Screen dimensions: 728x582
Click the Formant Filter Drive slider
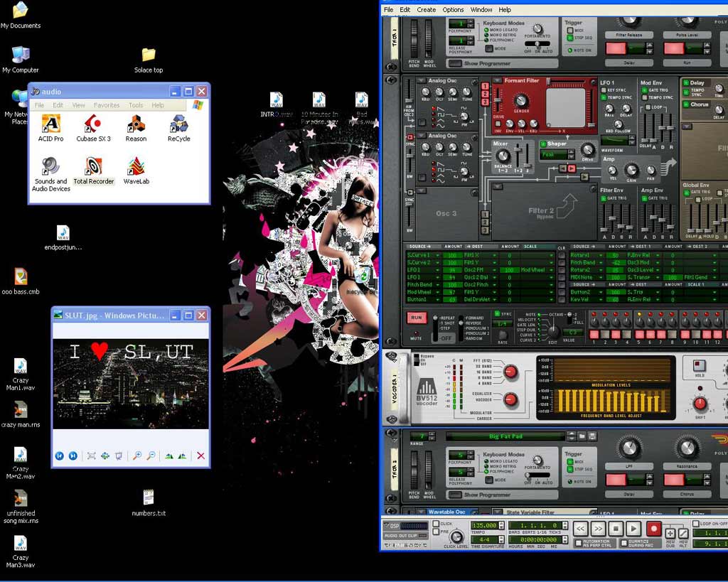point(498,99)
